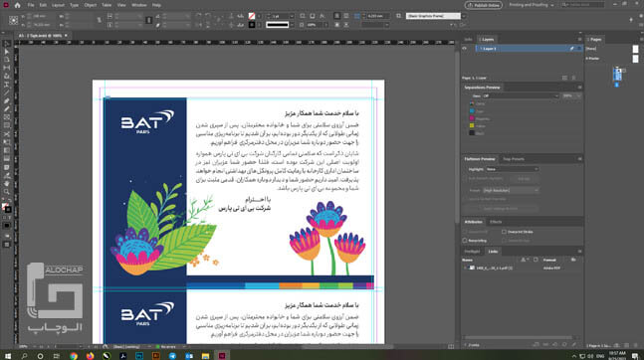The image size is (644, 360).
Task: Enable the Nonprinting checkbox
Action: pos(465,241)
